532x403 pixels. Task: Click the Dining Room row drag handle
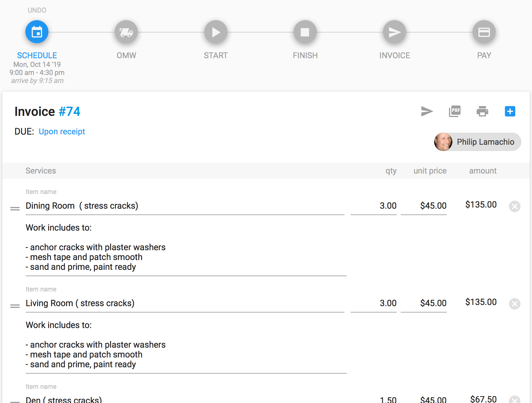pos(15,208)
